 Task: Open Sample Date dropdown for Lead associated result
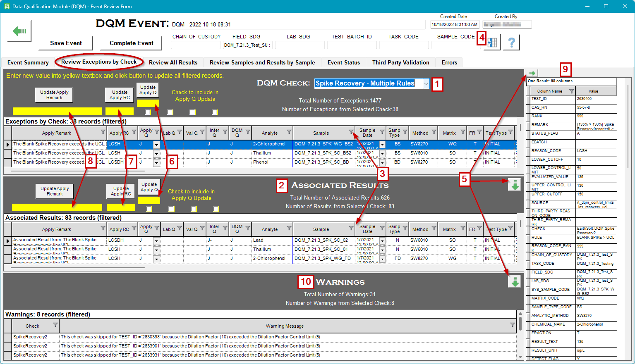382,241
